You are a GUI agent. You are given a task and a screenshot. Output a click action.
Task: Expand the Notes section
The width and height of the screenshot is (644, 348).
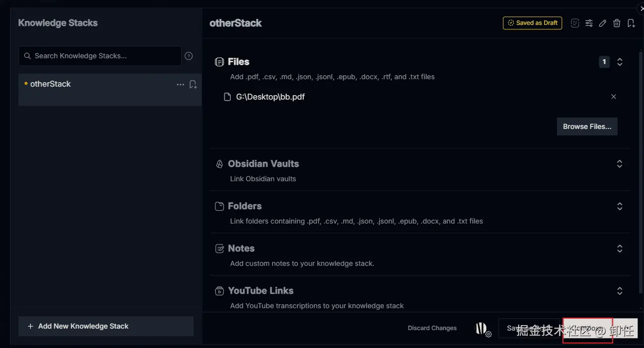(620, 248)
